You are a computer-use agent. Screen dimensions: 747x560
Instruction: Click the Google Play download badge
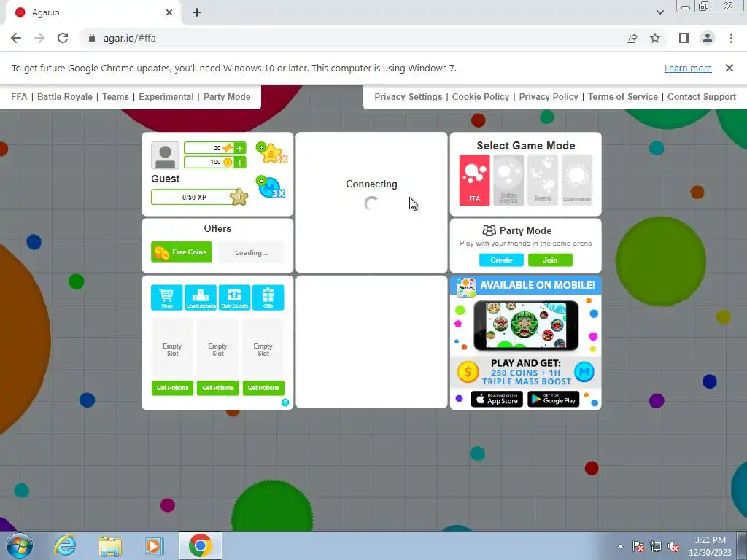point(553,399)
